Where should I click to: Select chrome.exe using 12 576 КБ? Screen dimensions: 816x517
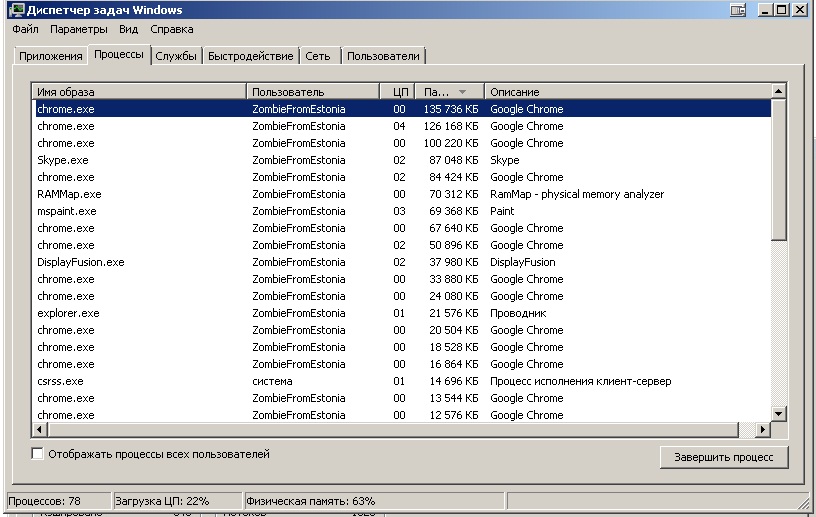[401, 415]
